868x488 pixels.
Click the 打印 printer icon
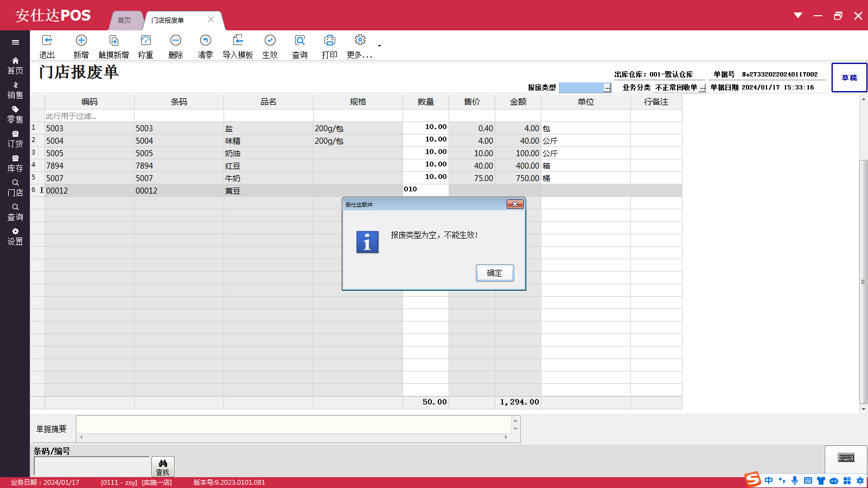(329, 41)
